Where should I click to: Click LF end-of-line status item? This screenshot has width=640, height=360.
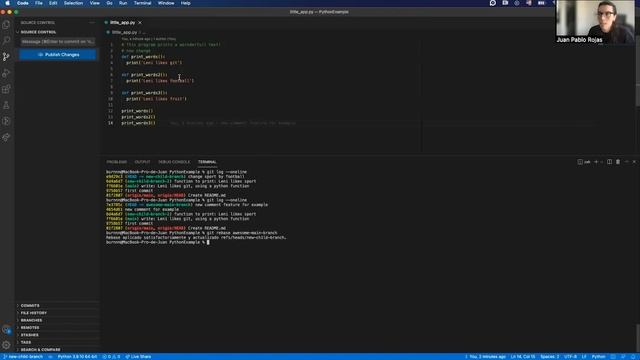click(584, 357)
